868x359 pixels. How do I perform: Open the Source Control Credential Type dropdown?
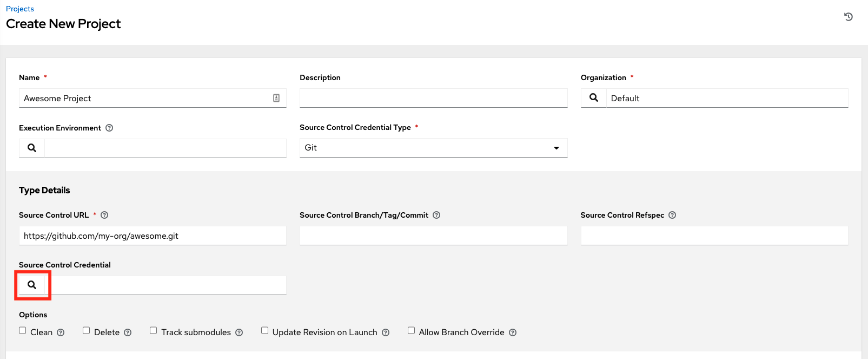point(433,148)
